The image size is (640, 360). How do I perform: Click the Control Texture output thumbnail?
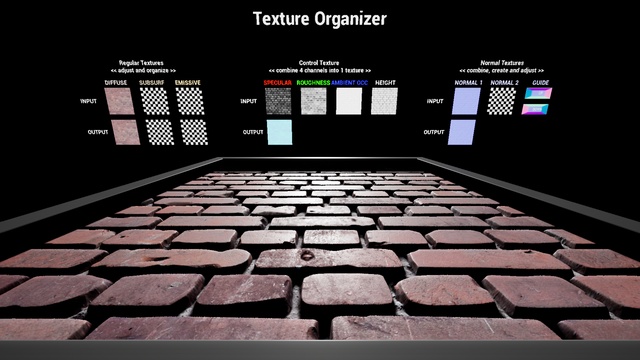[x=280, y=132]
